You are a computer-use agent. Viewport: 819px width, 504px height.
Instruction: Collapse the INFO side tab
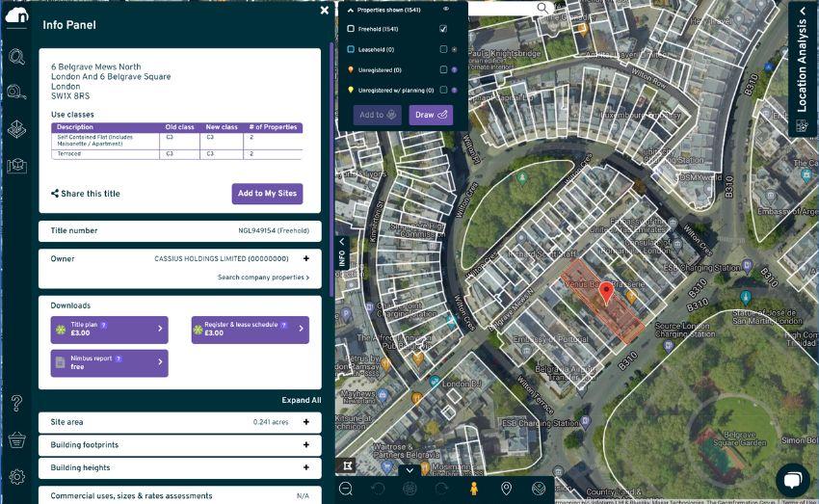click(342, 253)
